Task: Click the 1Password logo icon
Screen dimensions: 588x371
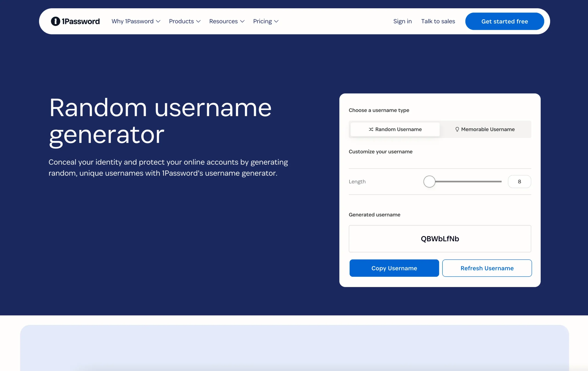Action: point(55,21)
